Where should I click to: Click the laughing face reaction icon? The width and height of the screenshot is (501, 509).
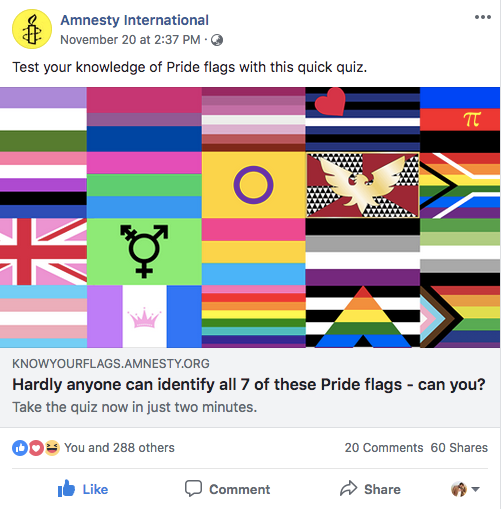(x=52, y=448)
